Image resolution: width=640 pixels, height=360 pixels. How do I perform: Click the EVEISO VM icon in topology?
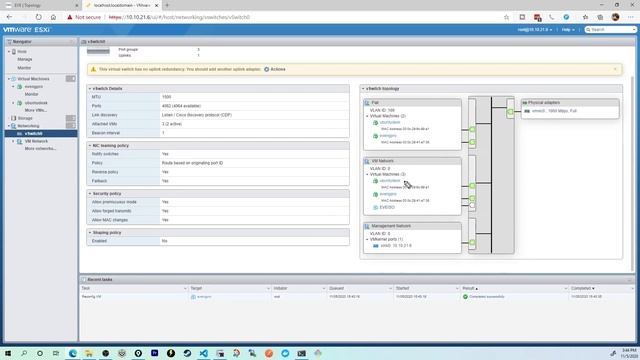tap(376, 207)
